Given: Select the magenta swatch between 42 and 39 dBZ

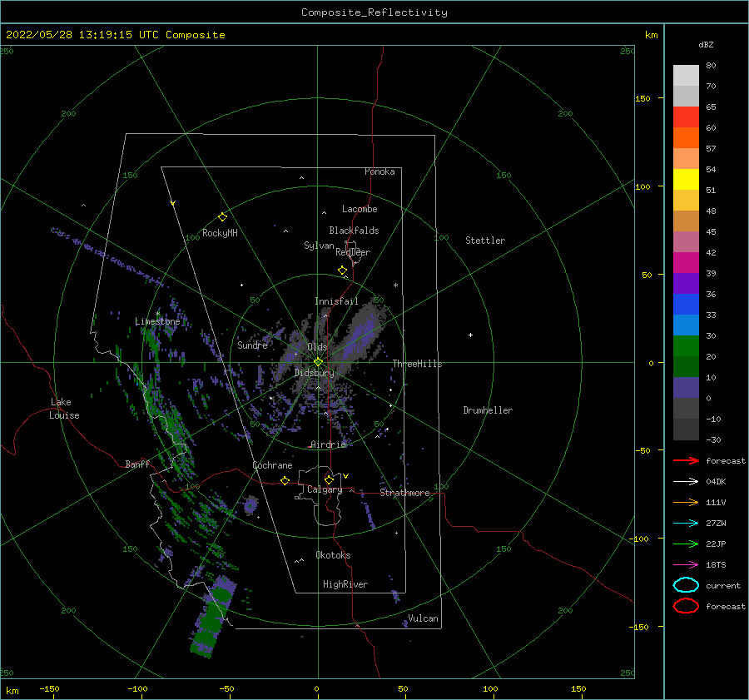Looking at the screenshot, I should click(x=686, y=263).
